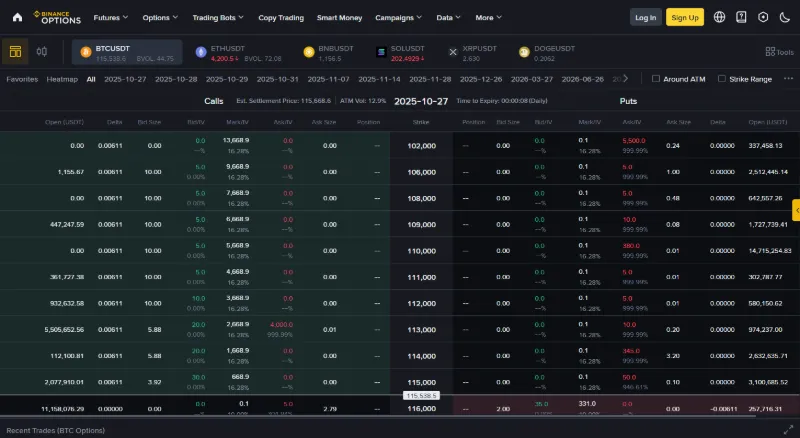The image size is (800, 438).
Task: Click the Log In button
Action: pyautogui.click(x=645, y=17)
